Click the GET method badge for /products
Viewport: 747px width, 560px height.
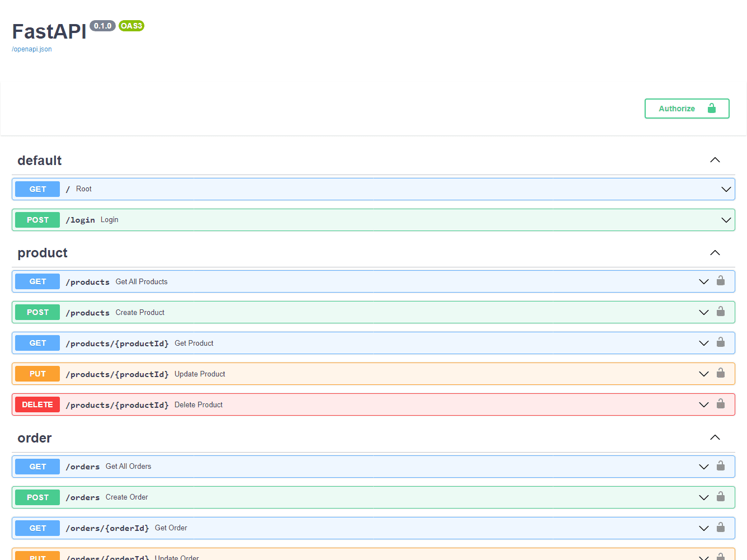coord(37,281)
